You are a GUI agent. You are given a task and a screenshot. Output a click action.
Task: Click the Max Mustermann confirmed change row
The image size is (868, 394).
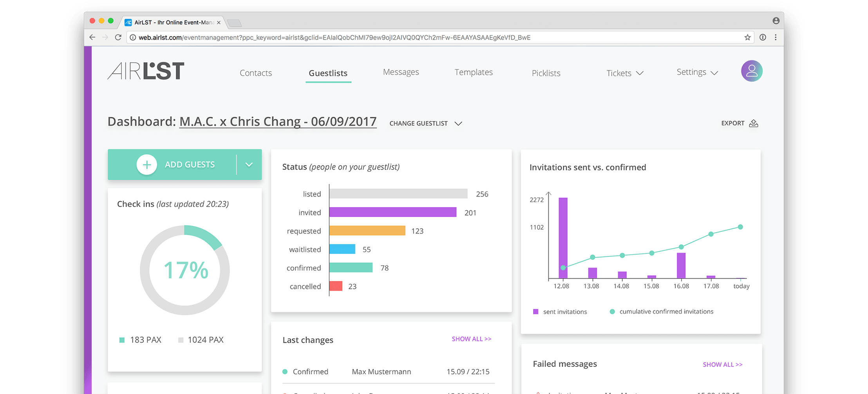point(388,372)
